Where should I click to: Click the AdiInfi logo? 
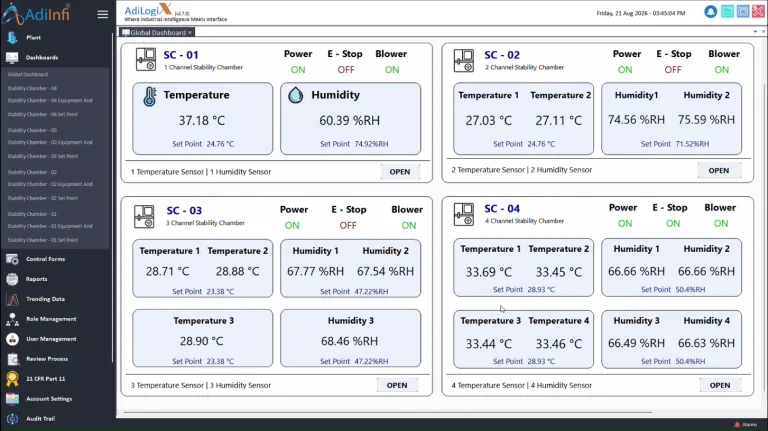coord(37,13)
